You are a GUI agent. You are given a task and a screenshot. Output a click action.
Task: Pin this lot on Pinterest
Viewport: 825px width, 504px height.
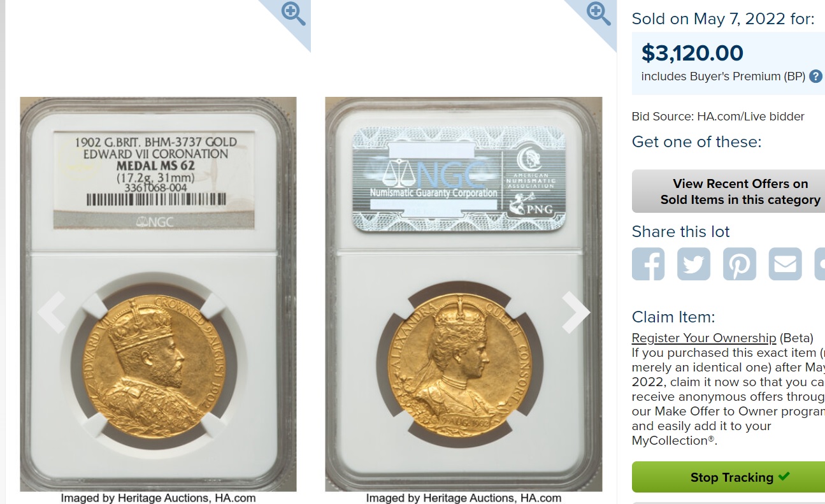tap(740, 264)
